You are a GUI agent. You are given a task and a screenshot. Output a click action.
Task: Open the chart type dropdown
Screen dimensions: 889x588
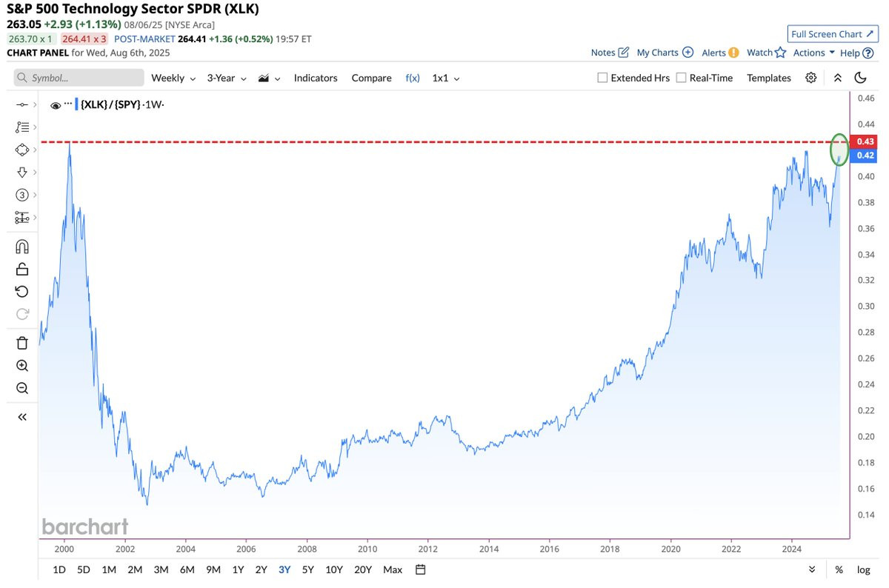pyautogui.click(x=269, y=78)
